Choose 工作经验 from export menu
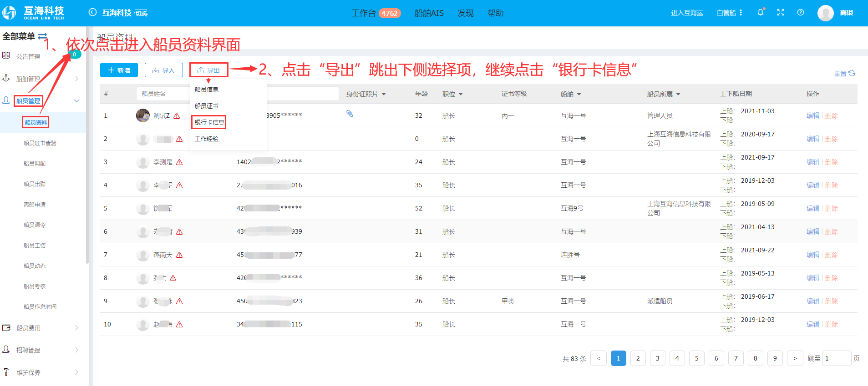 tap(207, 139)
